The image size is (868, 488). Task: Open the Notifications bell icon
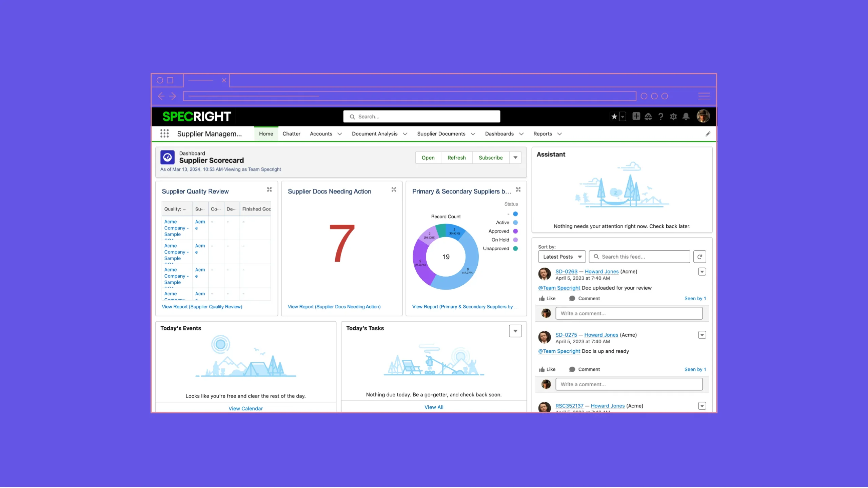[x=686, y=117]
